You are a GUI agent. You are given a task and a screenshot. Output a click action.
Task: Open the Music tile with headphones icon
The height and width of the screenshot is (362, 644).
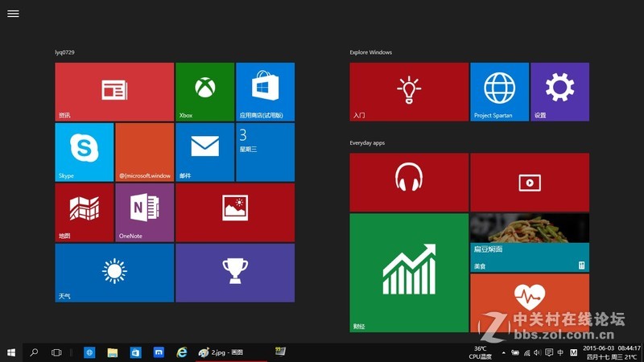[x=409, y=183]
